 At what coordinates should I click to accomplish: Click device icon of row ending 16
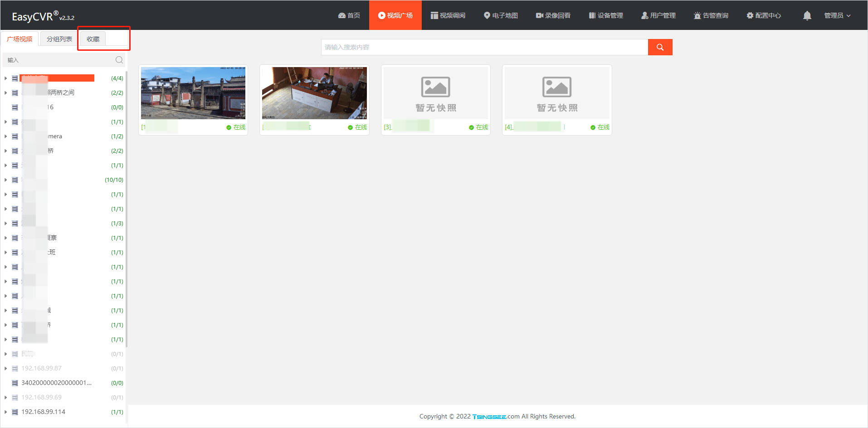pyautogui.click(x=15, y=107)
